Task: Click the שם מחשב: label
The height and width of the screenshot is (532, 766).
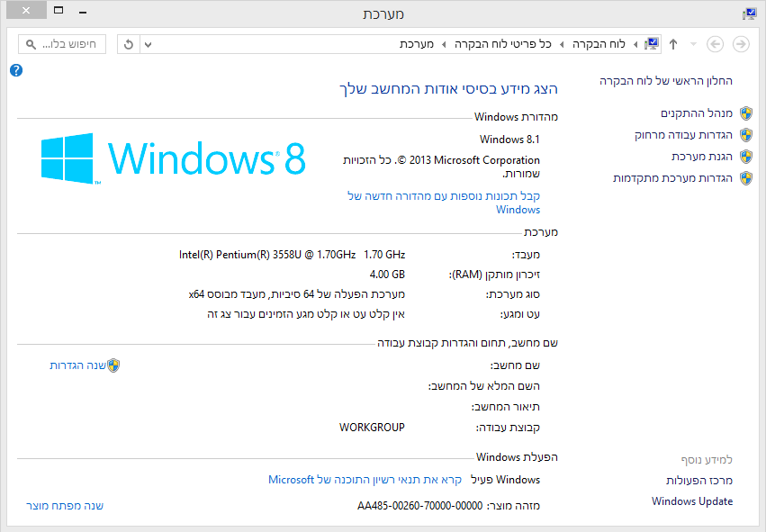Action: [515, 365]
